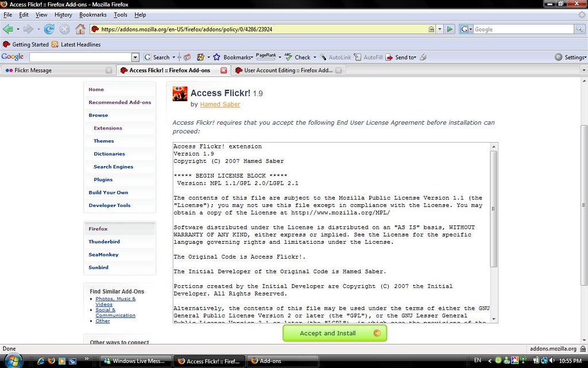Focus the Google Toolbar search field
Screen dimensions: 588x368
point(80,57)
